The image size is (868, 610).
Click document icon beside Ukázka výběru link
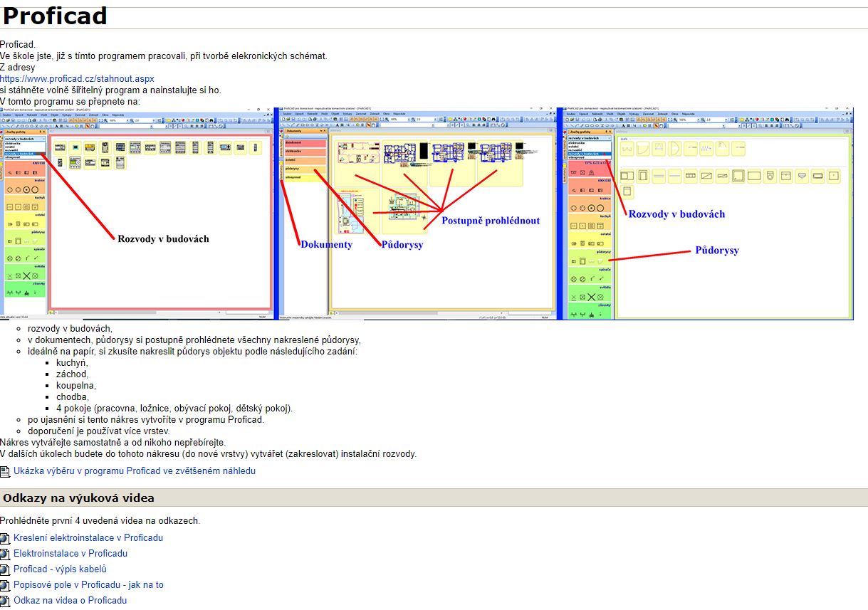coord(6,471)
